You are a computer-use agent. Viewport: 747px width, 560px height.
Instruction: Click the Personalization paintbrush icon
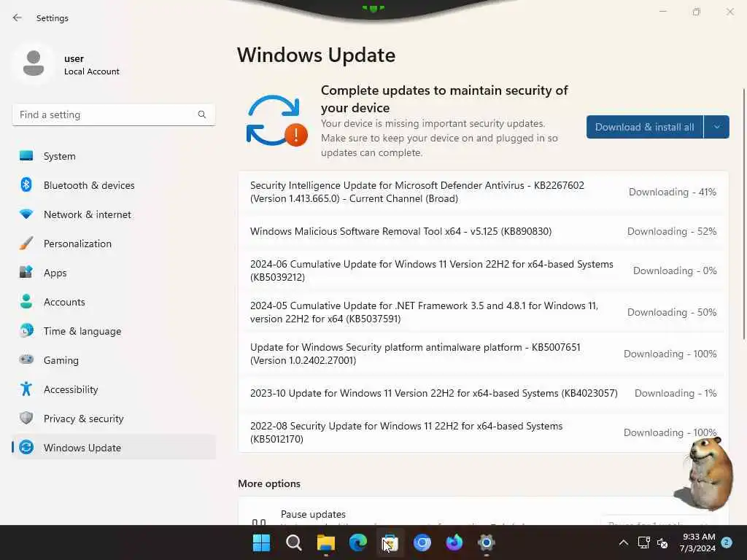(26, 244)
